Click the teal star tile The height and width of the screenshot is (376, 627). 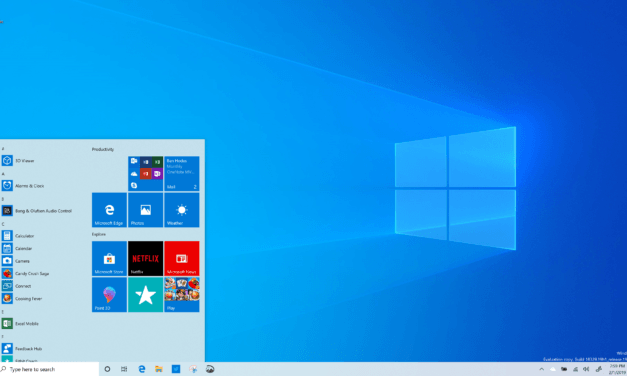pyautogui.click(x=146, y=295)
